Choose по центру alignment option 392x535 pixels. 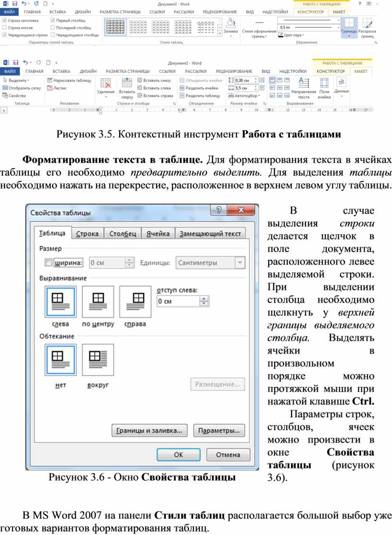pyautogui.click(x=98, y=302)
